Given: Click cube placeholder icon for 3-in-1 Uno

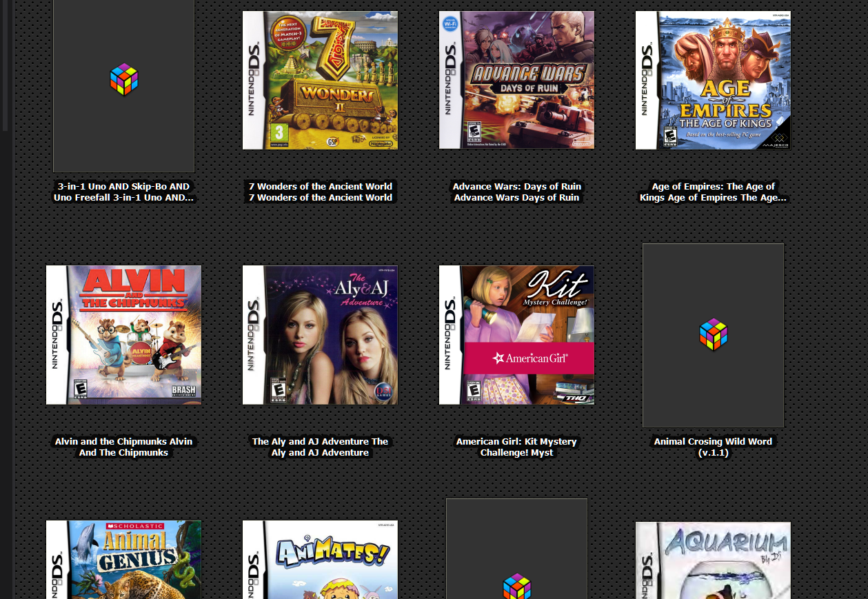Looking at the screenshot, I should point(124,79).
